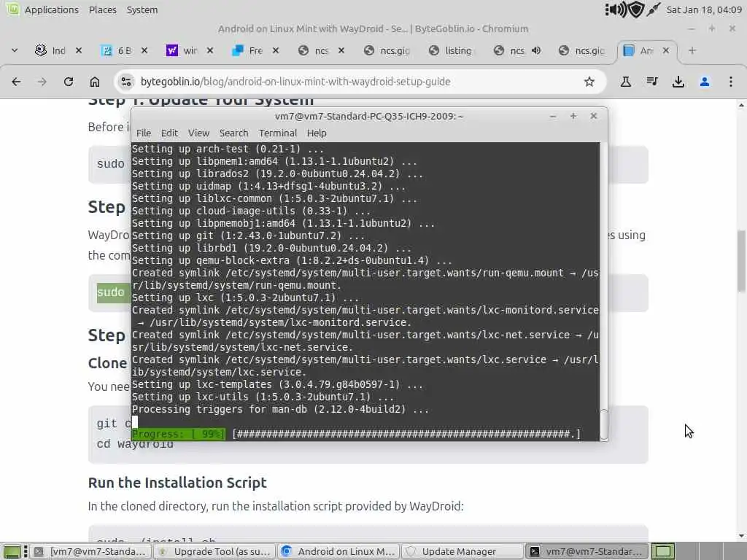
Task: Switch to Upgrade Tool taskbar window
Action: click(x=215, y=551)
